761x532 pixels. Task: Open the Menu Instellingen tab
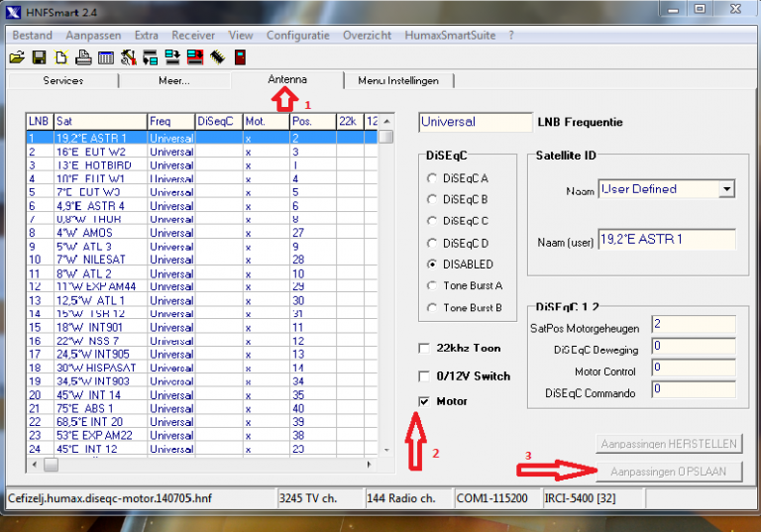click(x=399, y=80)
